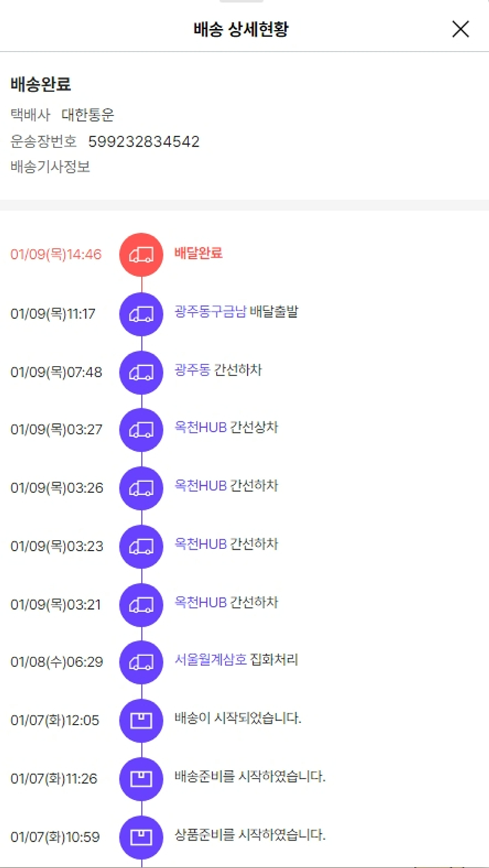Open the 광주동 location link

point(192,370)
